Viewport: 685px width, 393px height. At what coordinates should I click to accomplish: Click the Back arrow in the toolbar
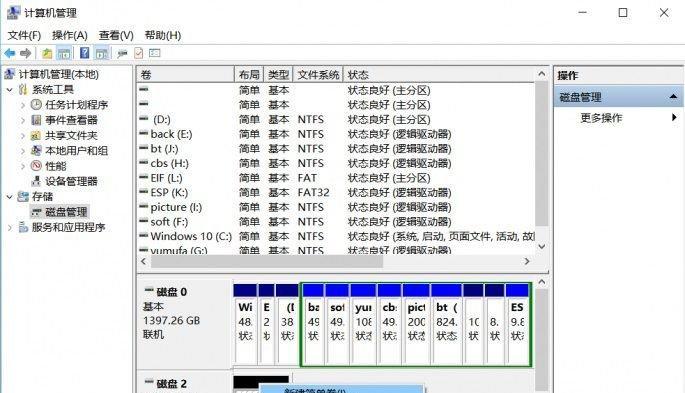(10, 54)
